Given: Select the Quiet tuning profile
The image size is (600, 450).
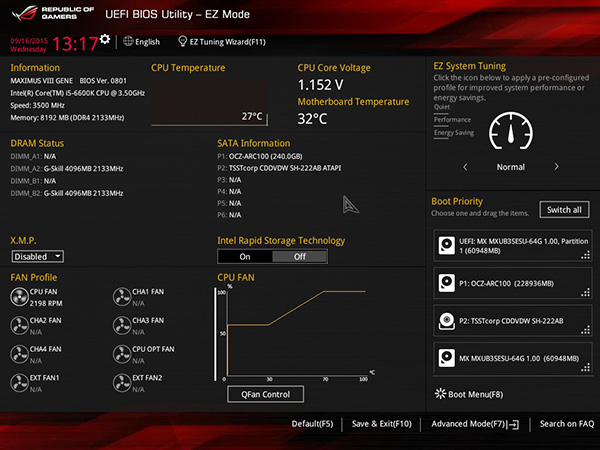Looking at the screenshot, I should tap(442, 107).
